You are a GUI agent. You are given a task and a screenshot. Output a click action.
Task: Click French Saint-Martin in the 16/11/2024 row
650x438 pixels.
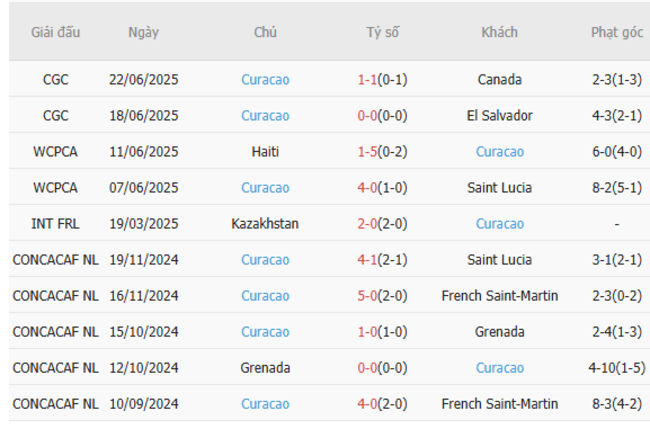pos(499,296)
